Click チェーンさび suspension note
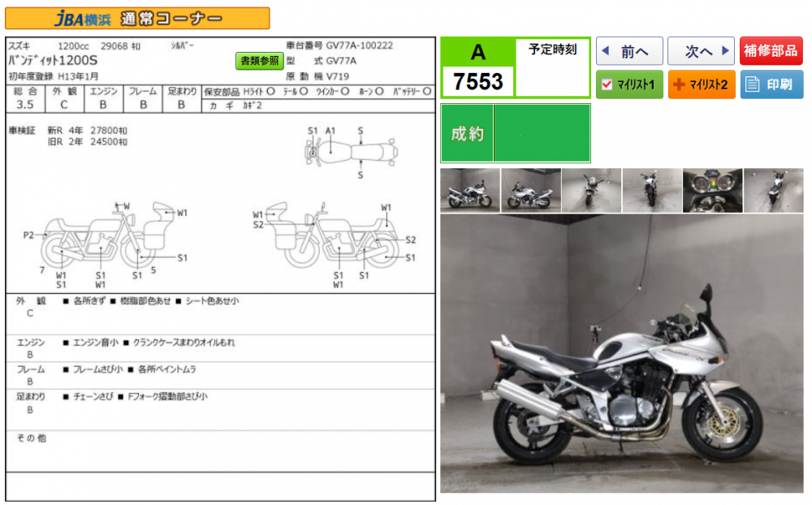 93,396
